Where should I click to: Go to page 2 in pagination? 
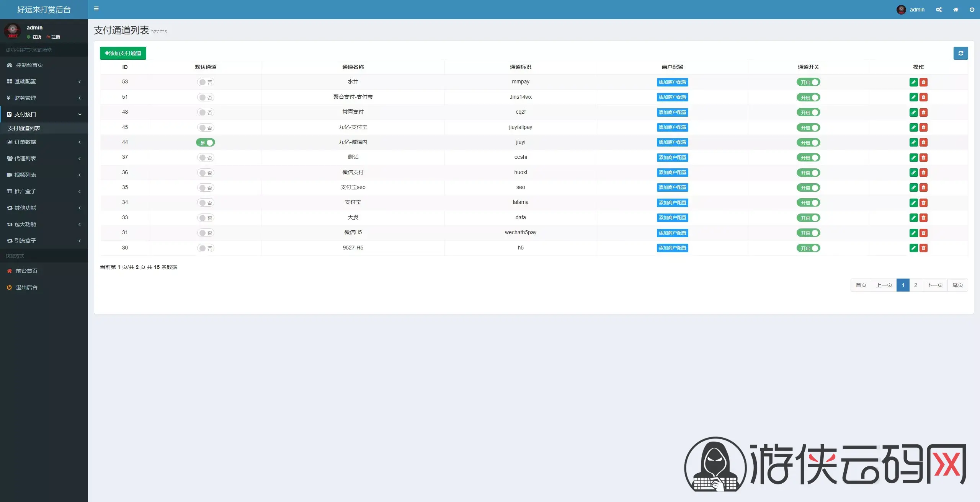click(915, 285)
